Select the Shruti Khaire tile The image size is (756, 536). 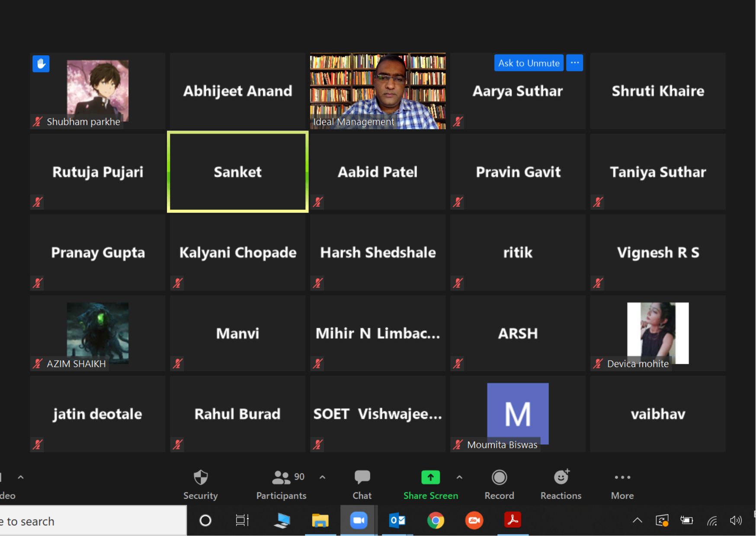tap(658, 91)
